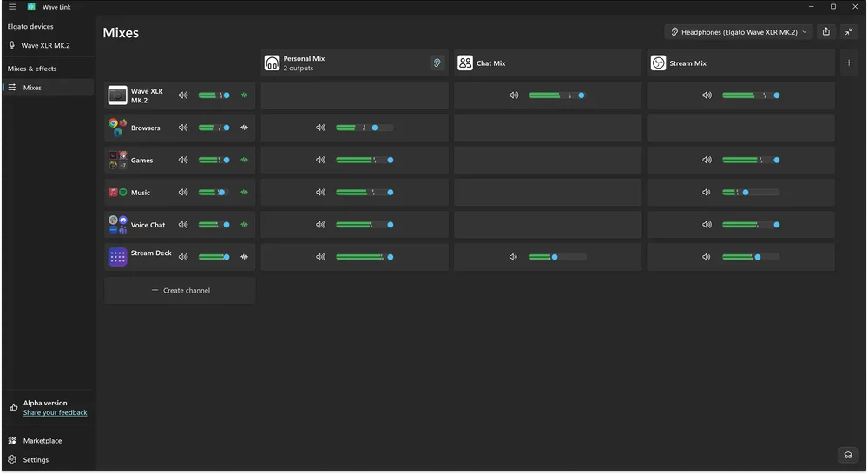Mute the Games channel speaker icon
Image resolution: width=868 pixels, height=474 pixels.
183,160
